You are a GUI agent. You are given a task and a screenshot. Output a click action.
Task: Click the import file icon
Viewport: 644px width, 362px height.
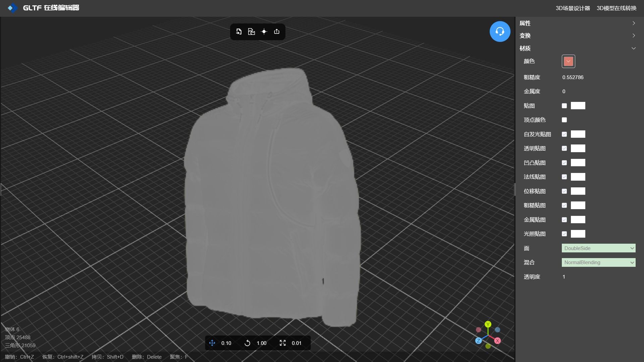click(x=239, y=32)
